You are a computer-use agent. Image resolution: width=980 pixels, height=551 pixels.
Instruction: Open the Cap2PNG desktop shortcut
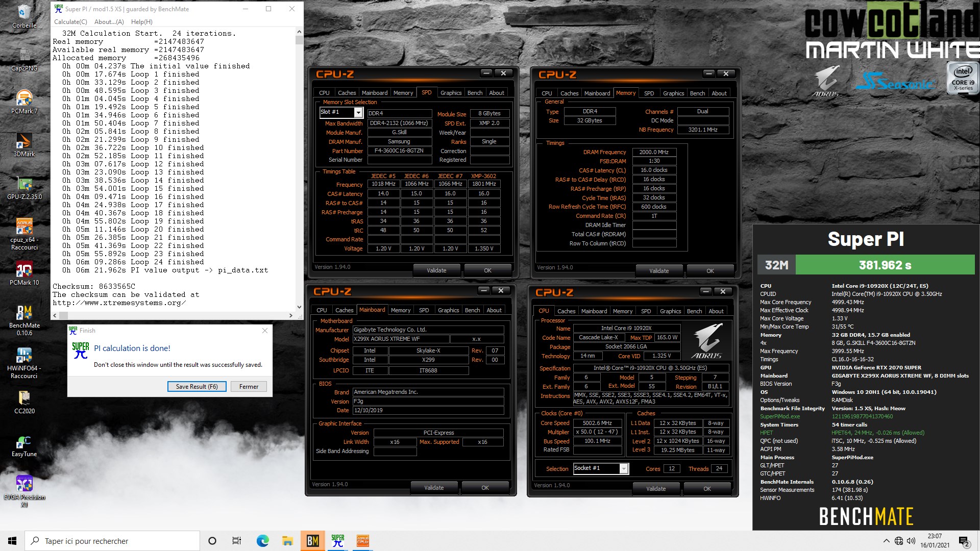click(24, 59)
